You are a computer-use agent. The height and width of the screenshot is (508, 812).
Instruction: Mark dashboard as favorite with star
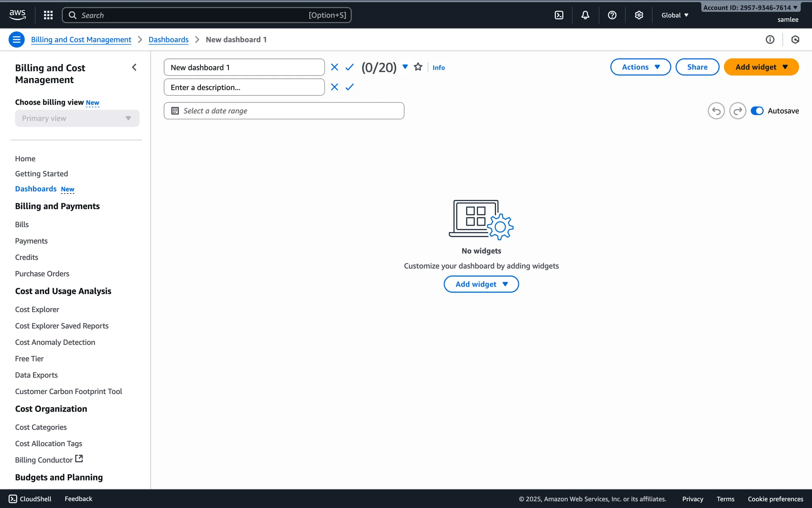[418, 67]
